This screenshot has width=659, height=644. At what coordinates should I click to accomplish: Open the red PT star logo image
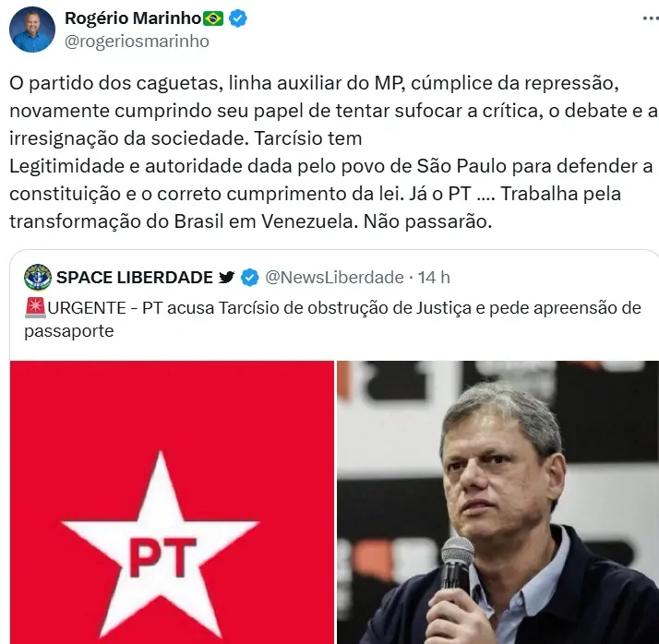coord(172,502)
